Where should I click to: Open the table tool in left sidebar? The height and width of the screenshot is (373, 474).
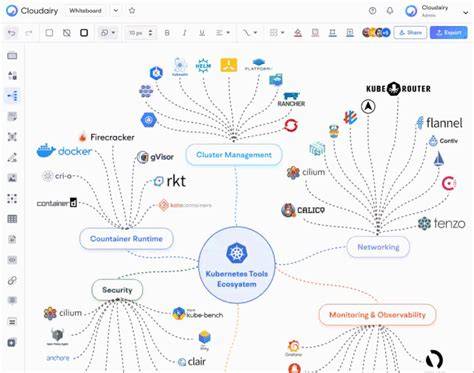12,219
